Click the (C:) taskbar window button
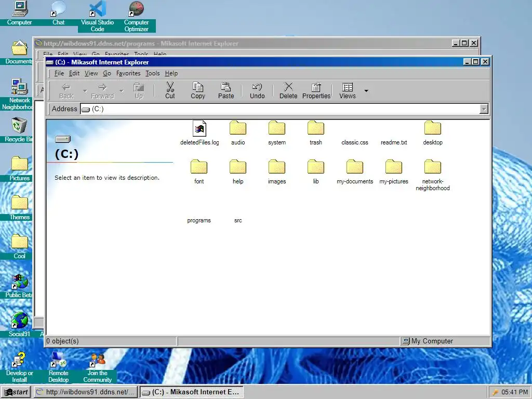Viewport: 532px width, 399px height. [x=192, y=392]
